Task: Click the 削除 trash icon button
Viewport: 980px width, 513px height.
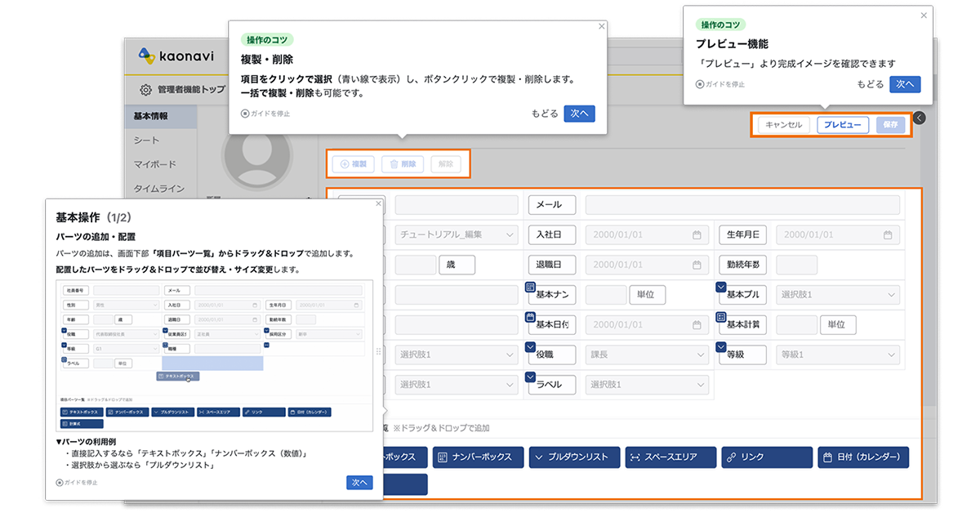Action: click(403, 164)
